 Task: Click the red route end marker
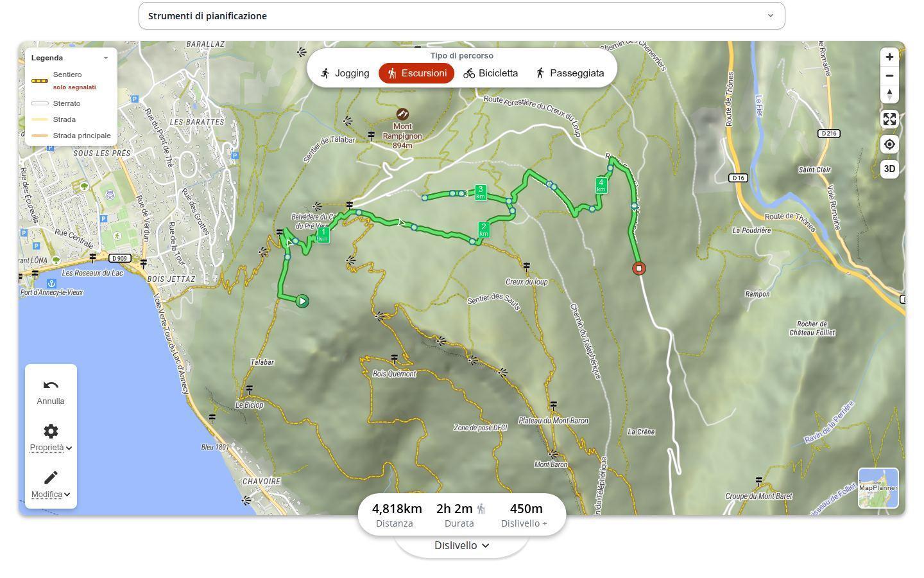(638, 268)
